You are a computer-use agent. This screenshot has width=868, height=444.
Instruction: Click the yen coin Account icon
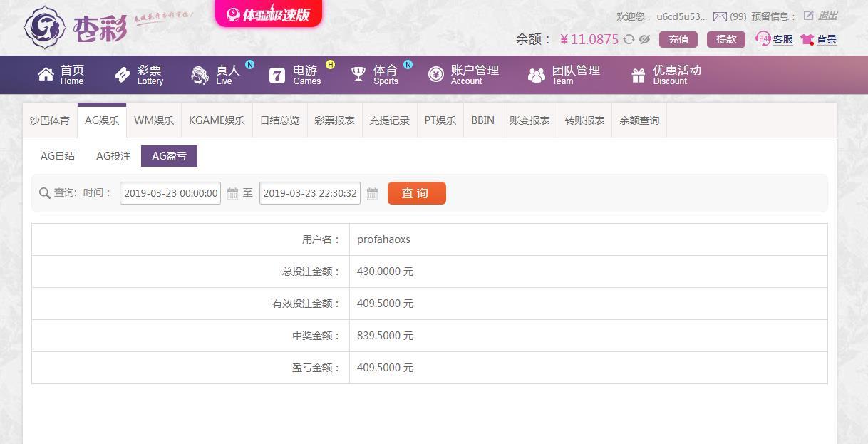436,74
